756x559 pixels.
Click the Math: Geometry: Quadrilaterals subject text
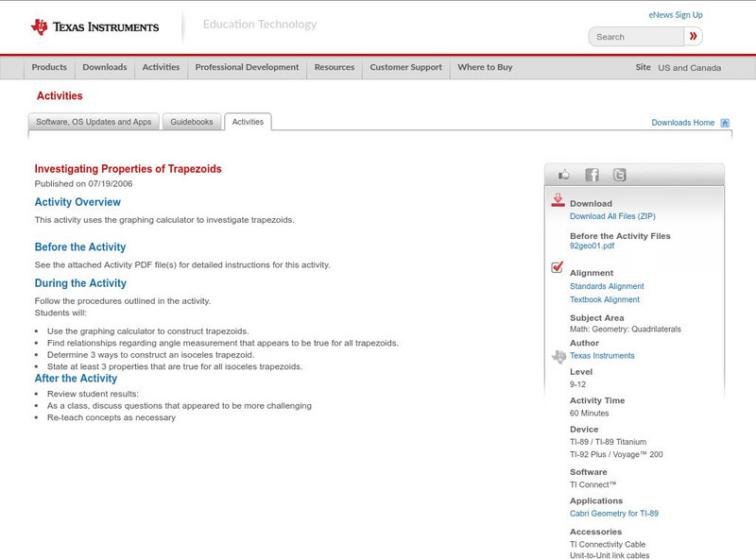626,330
